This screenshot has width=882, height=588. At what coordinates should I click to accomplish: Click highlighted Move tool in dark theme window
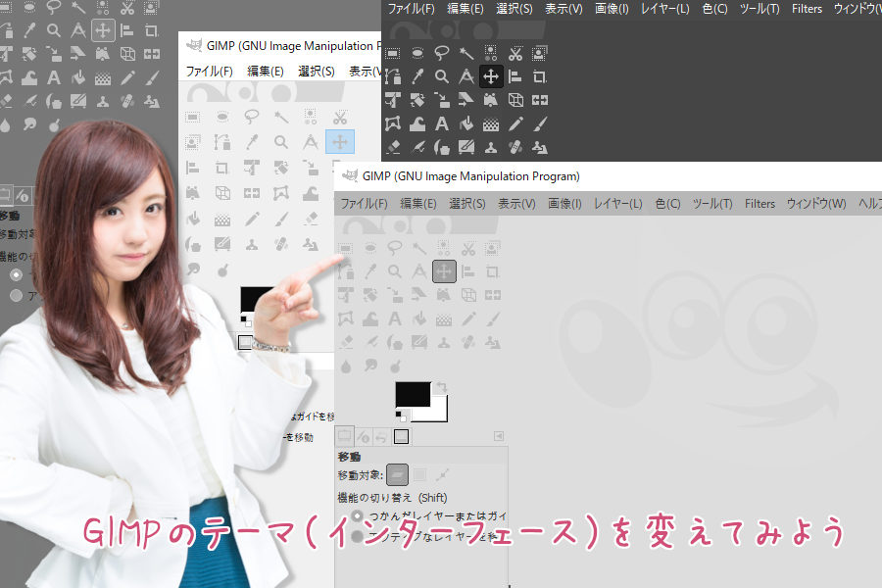pos(491,76)
